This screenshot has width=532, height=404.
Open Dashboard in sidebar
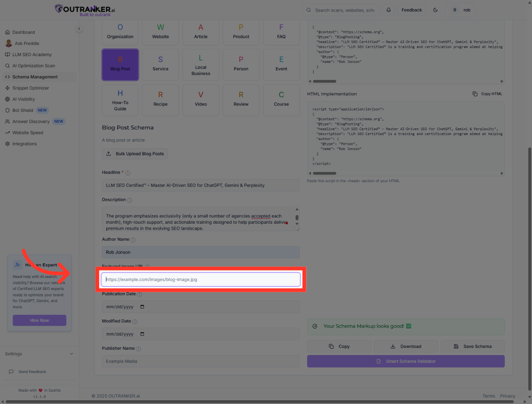pos(24,32)
